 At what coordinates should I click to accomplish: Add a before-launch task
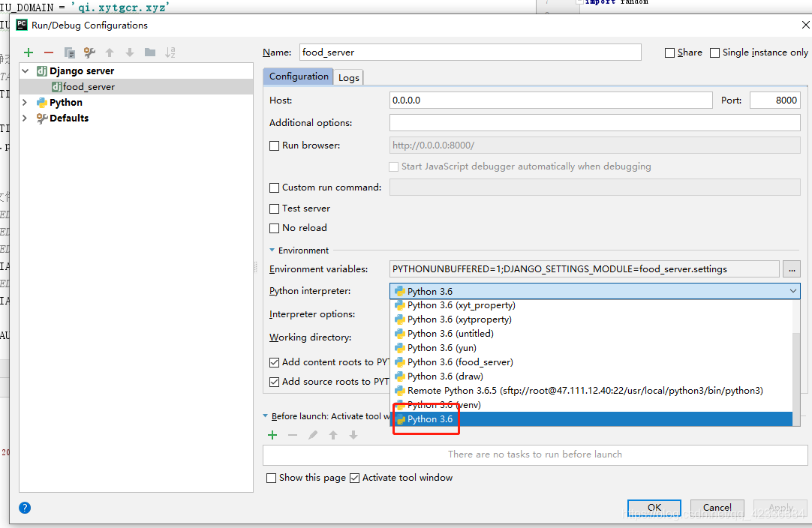[272, 435]
